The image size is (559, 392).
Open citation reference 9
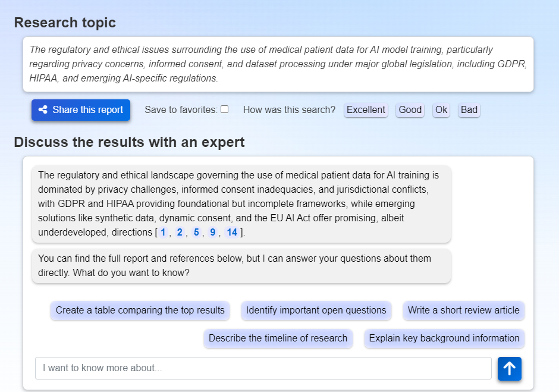213,232
